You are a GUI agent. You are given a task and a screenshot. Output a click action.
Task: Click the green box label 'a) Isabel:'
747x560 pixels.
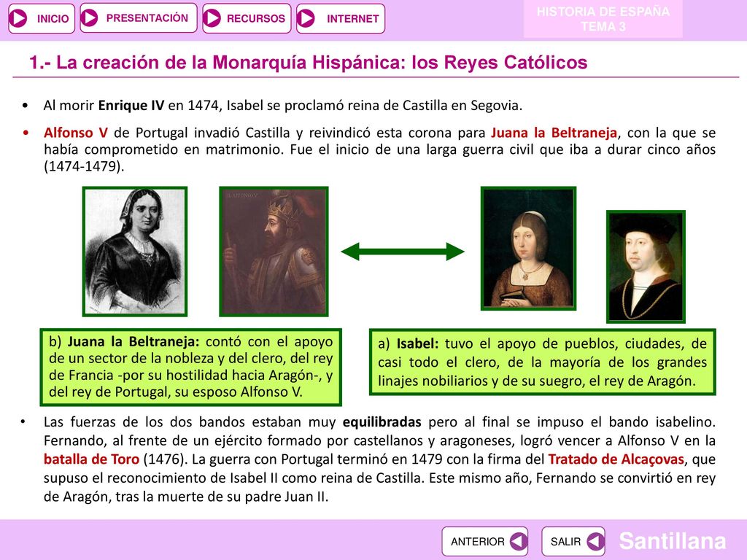[x=409, y=343]
